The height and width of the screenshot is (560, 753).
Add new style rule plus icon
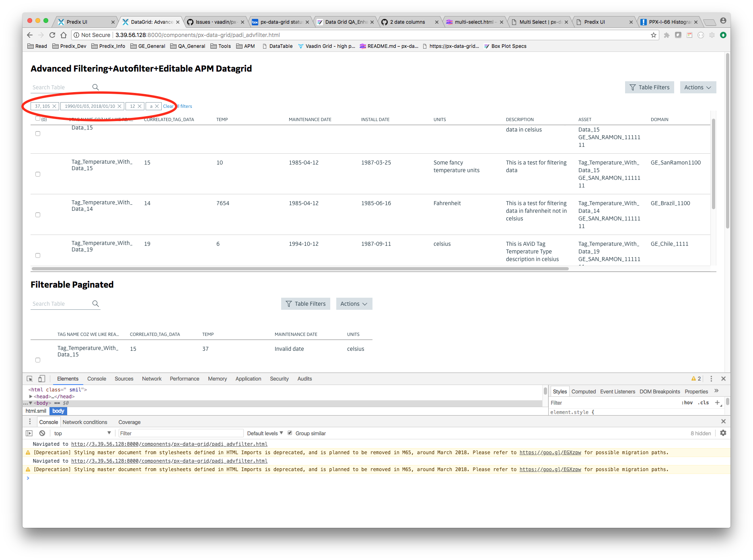point(717,403)
